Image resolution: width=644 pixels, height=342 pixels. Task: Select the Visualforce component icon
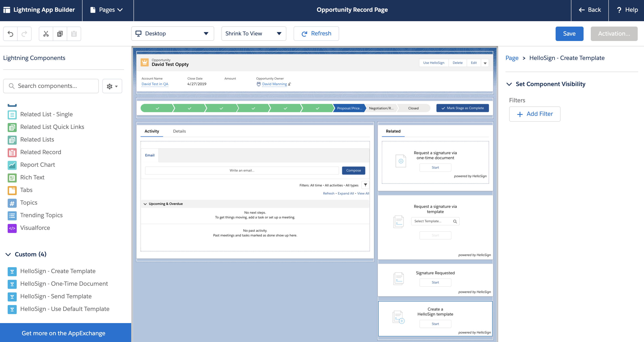(12, 228)
